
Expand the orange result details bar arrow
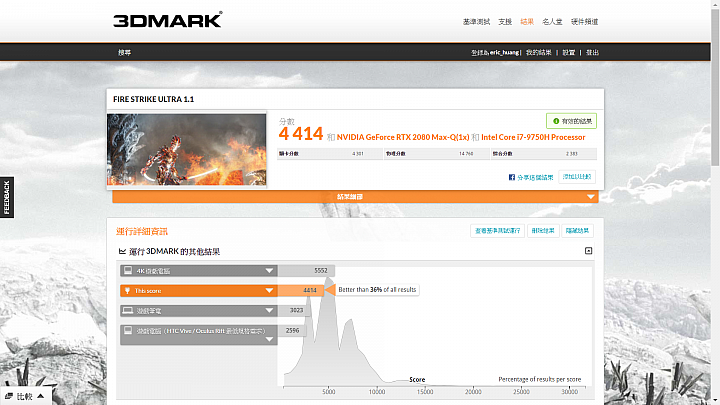point(591,197)
